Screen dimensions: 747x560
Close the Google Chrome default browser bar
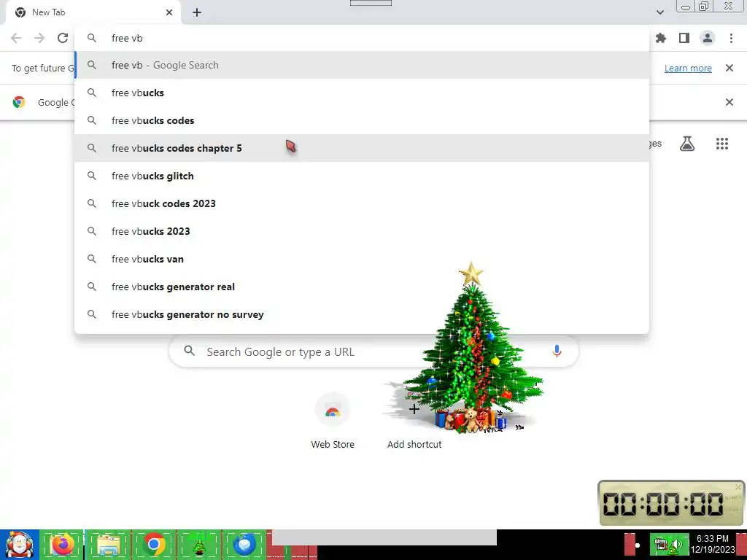729,102
